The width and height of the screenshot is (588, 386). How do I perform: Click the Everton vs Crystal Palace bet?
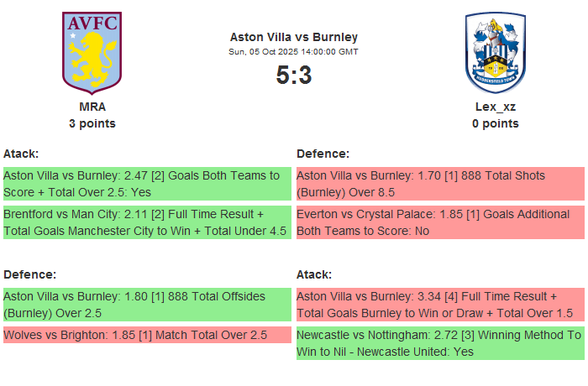pos(440,222)
